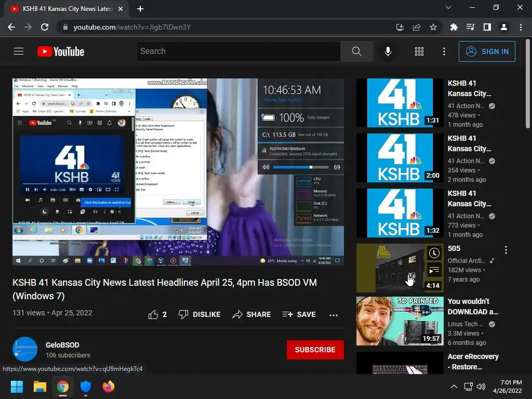
Task: Open the tab search chevron
Action: 448,7
